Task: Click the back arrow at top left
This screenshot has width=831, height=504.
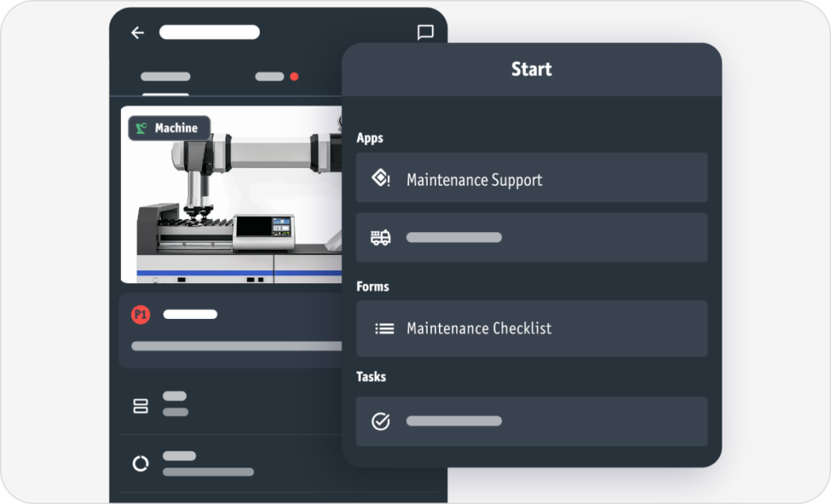Action: [x=137, y=32]
